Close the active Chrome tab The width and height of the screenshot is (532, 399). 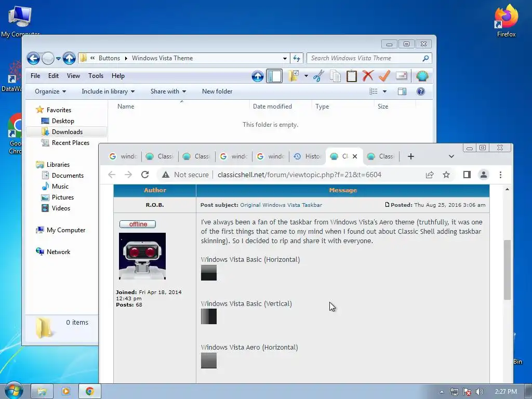355,156
